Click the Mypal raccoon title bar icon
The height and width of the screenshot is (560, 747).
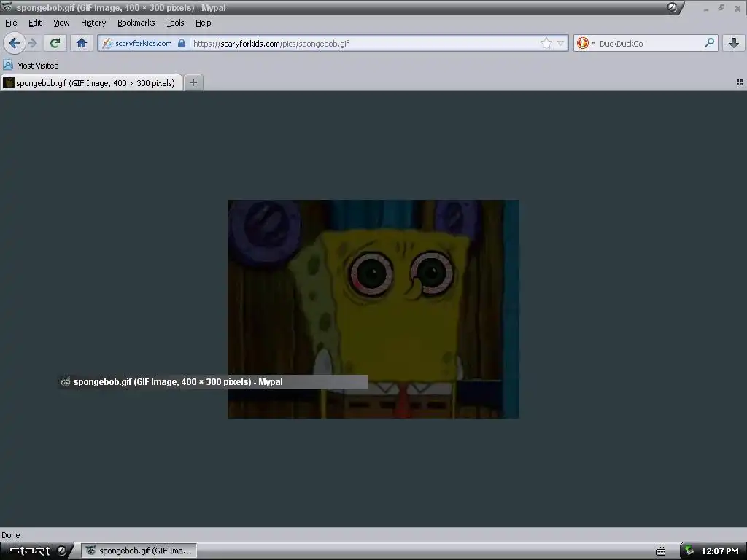7,7
